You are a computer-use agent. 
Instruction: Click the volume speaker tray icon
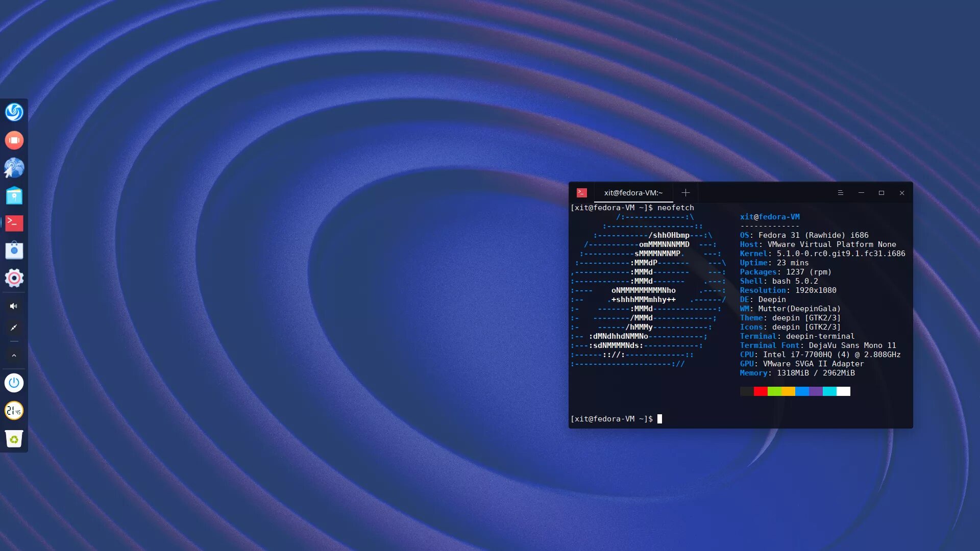(14, 306)
